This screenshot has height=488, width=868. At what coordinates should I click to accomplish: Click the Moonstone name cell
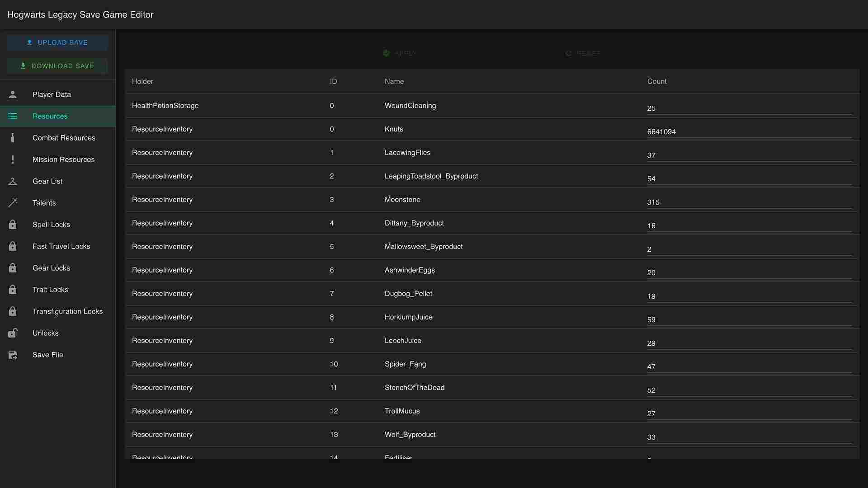(402, 200)
